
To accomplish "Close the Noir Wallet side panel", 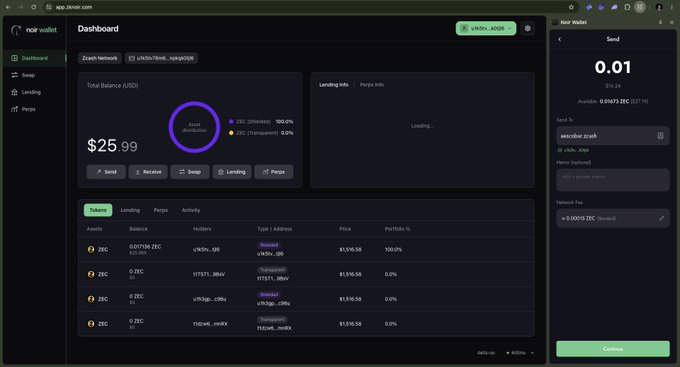I will tap(672, 22).
